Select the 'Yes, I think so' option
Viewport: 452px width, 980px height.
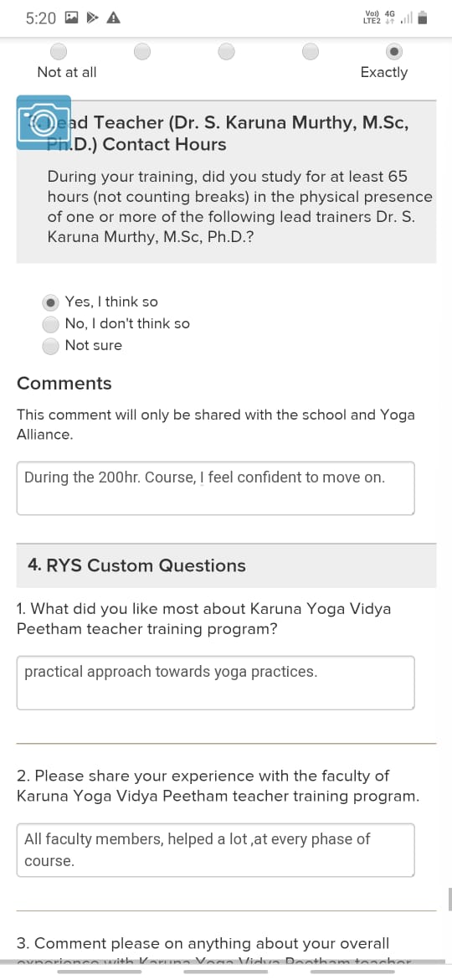[50, 302]
